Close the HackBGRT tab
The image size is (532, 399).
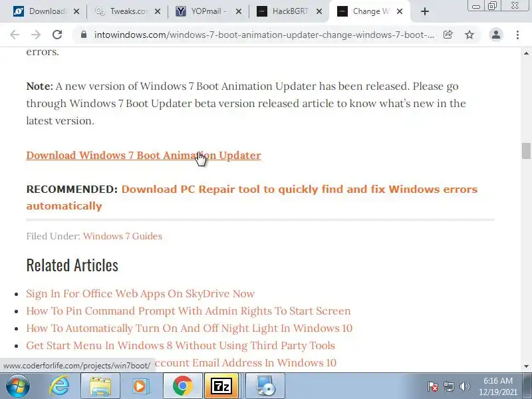(x=319, y=11)
